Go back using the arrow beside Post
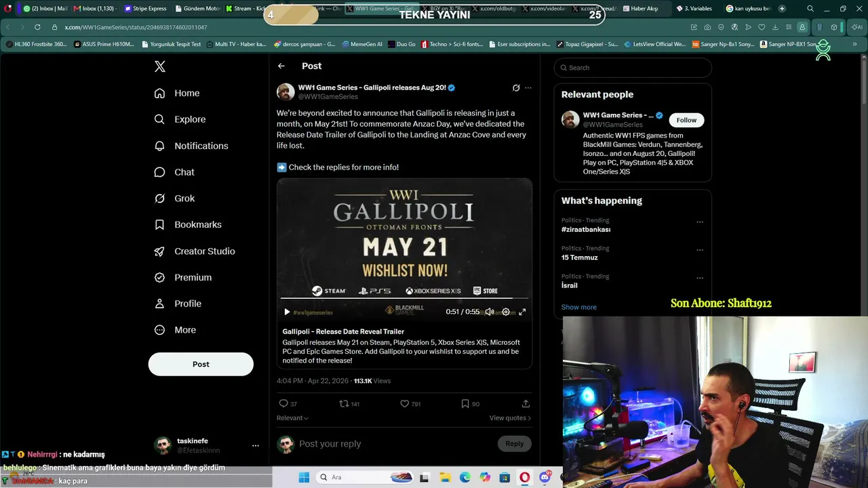 (x=281, y=66)
